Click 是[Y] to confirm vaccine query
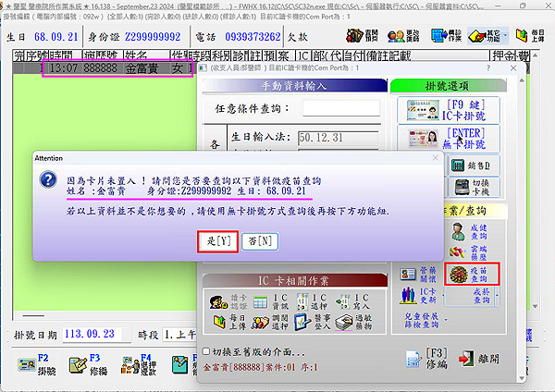Image resolution: width=555 pixels, height=392 pixels. pos(219,240)
